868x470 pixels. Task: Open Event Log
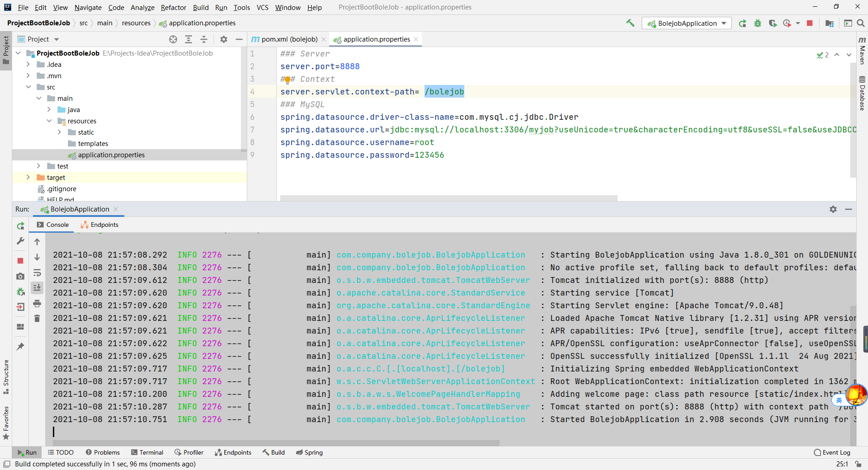(x=832, y=452)
